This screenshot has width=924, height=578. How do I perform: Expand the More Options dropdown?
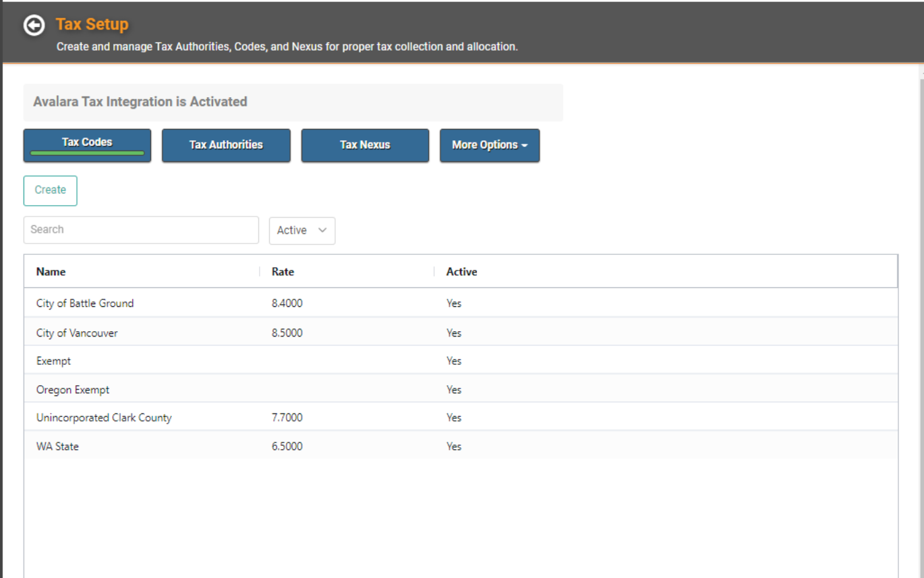490,145
